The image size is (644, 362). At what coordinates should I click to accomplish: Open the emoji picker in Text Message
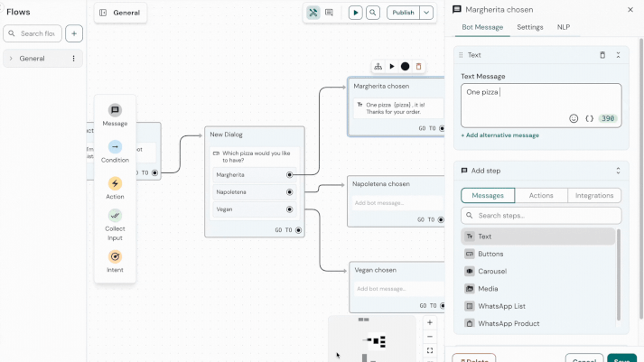(x=574, y=118)
